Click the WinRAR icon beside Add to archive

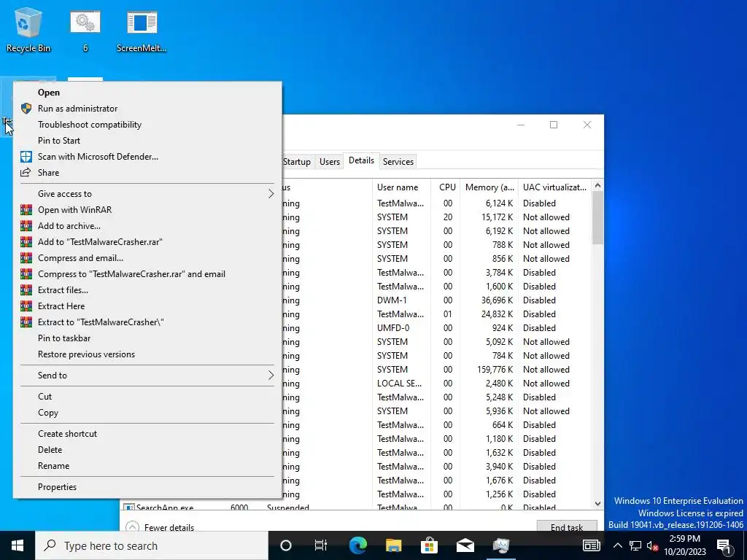click(26, 226)
